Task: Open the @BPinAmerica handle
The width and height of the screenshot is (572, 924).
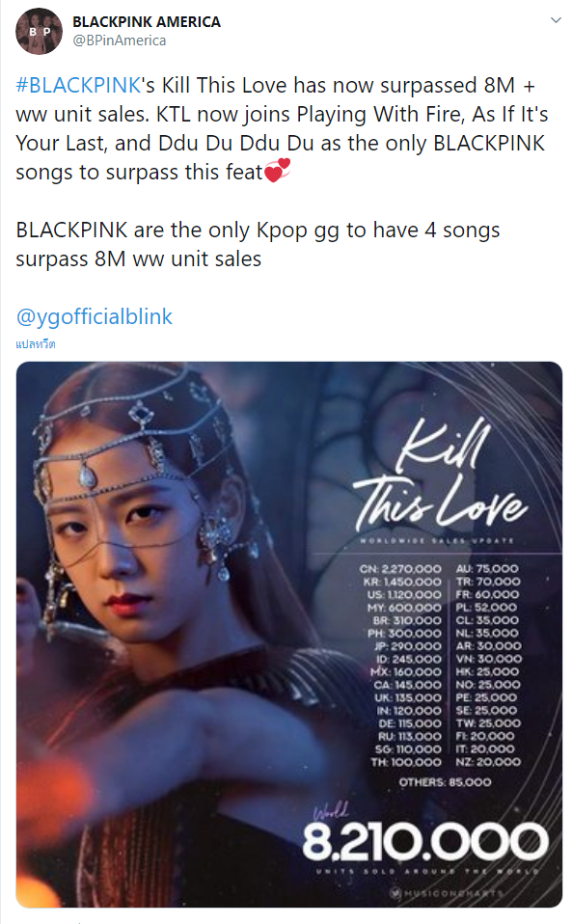Action: pyautogui.click(x=119, y=41)
